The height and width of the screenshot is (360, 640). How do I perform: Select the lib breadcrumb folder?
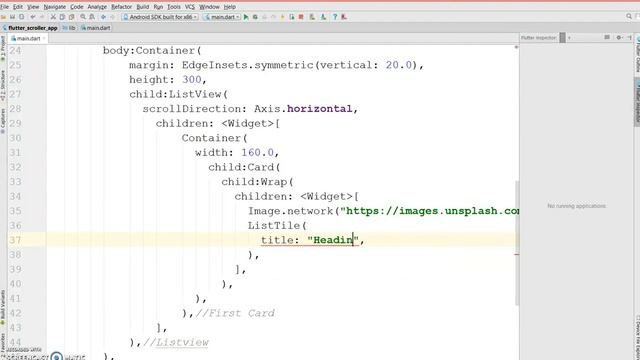[x=69, y=28]
